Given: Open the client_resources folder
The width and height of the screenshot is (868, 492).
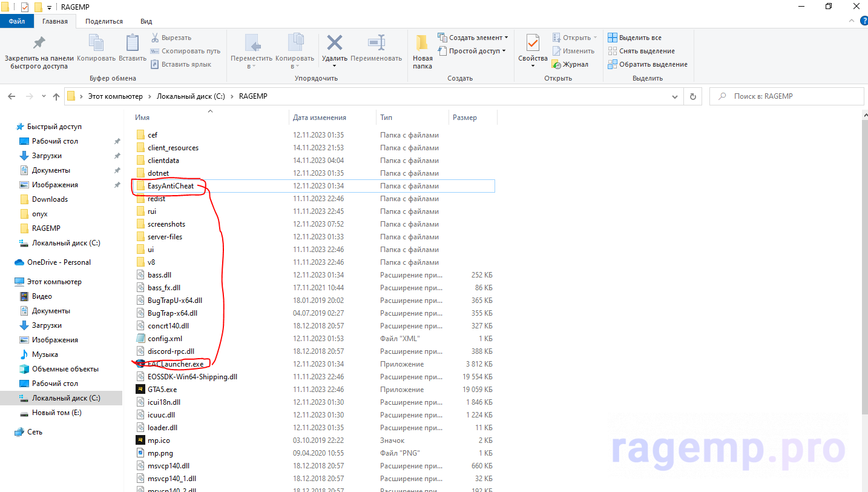Looking at the screenshot, I should pos(173,148).
